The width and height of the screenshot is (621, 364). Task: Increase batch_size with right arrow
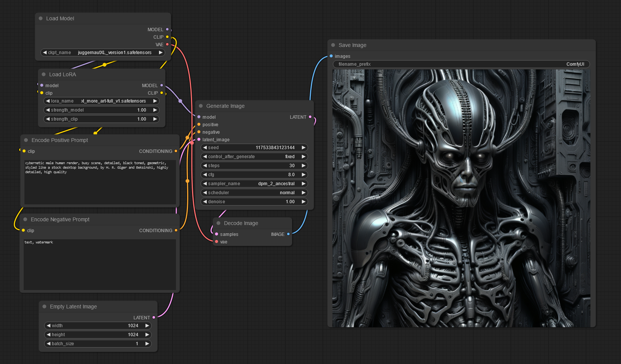(x=147, y=344)
